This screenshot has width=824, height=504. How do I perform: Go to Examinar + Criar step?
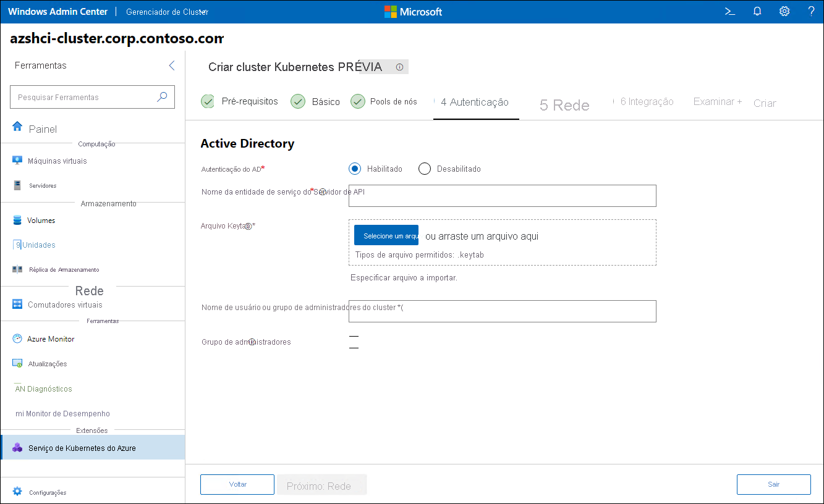(734, 102)
